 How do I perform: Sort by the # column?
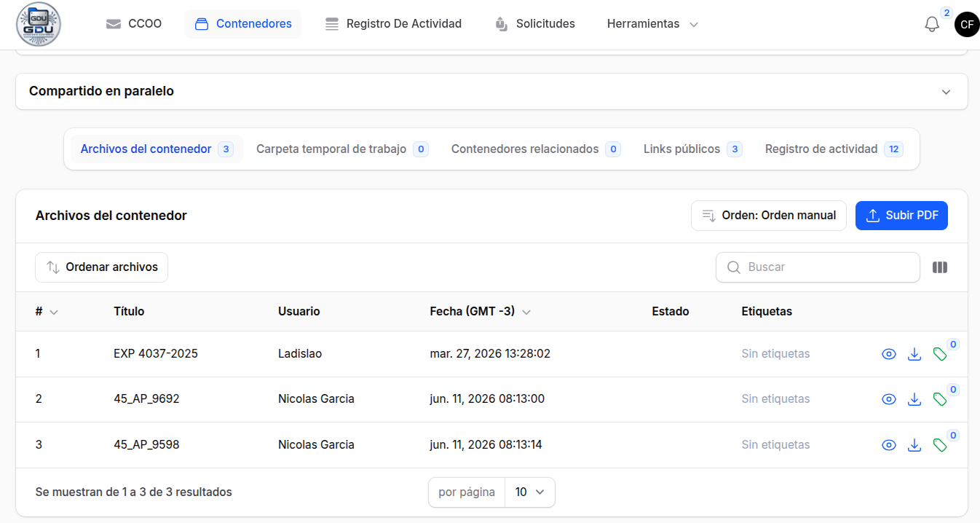pyautogui.click(x=46, y=312)
